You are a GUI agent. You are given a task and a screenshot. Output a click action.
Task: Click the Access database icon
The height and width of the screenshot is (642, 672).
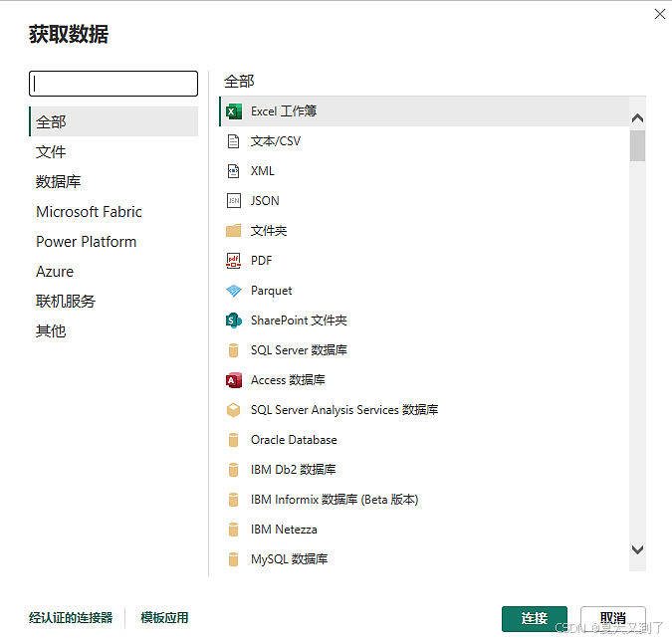point(234,380)
